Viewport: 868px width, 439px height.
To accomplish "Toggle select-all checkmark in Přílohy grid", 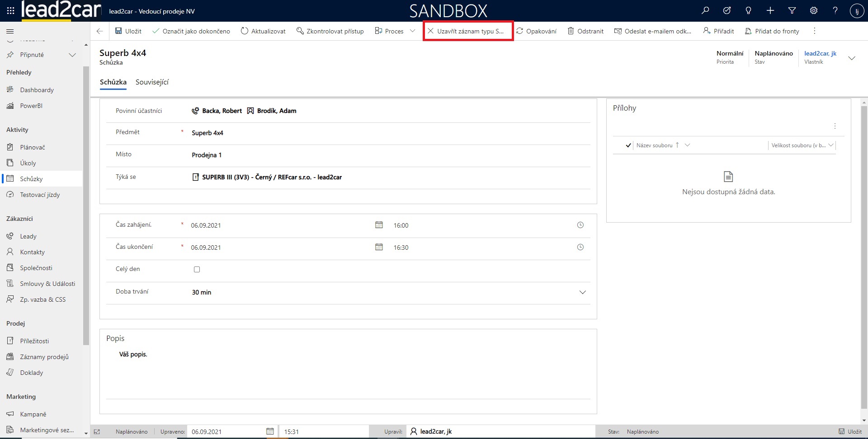I will click(x=628, y=145).
